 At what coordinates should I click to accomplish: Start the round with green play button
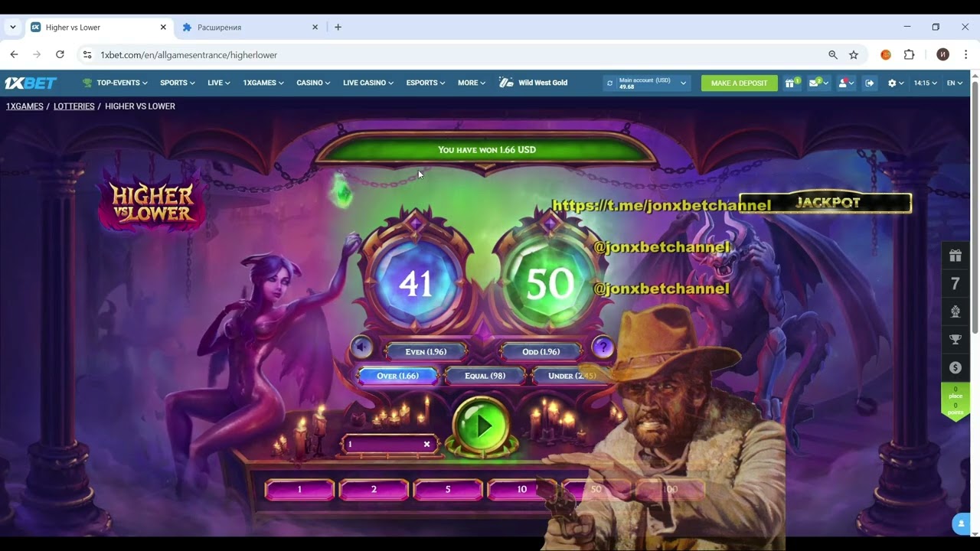[x=481, y=425]
